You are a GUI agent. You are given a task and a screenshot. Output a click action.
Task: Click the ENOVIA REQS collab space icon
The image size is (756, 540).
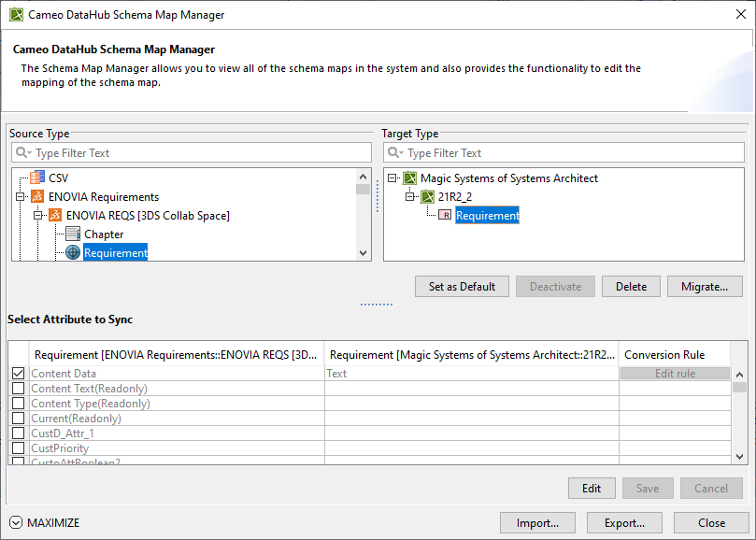coord(55,216)
